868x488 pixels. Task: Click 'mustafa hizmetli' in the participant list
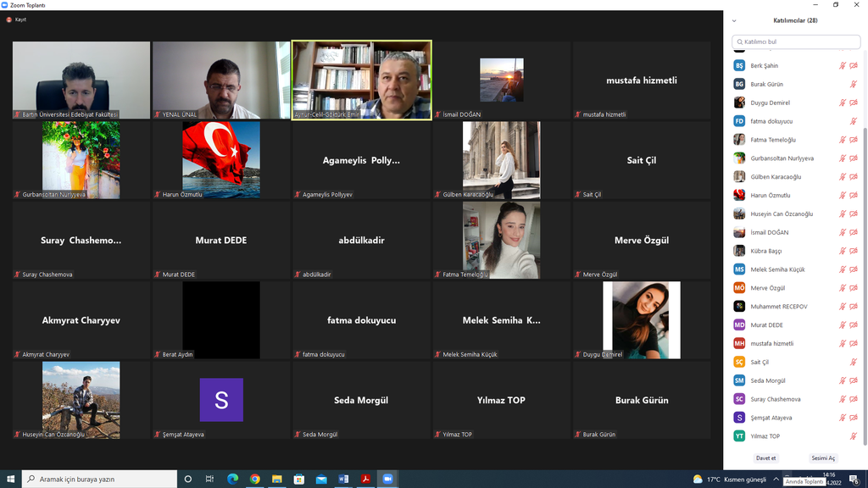[x=772, y=344]
